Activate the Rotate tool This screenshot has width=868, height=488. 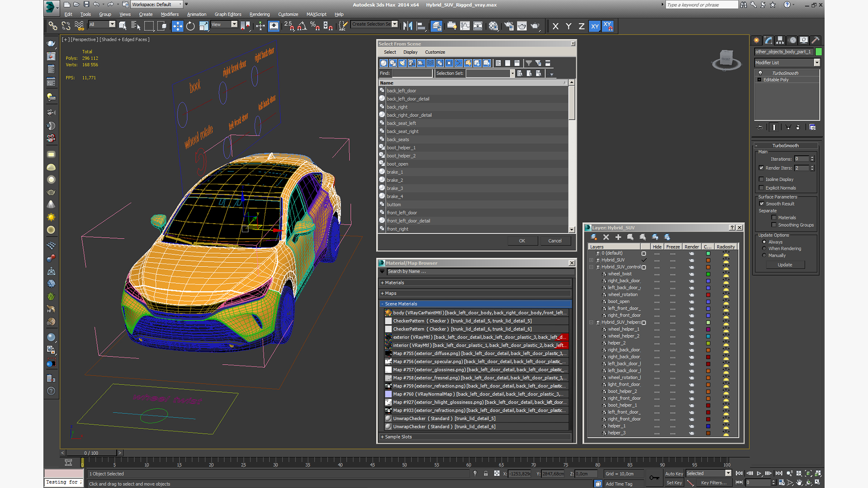[190, 26]
